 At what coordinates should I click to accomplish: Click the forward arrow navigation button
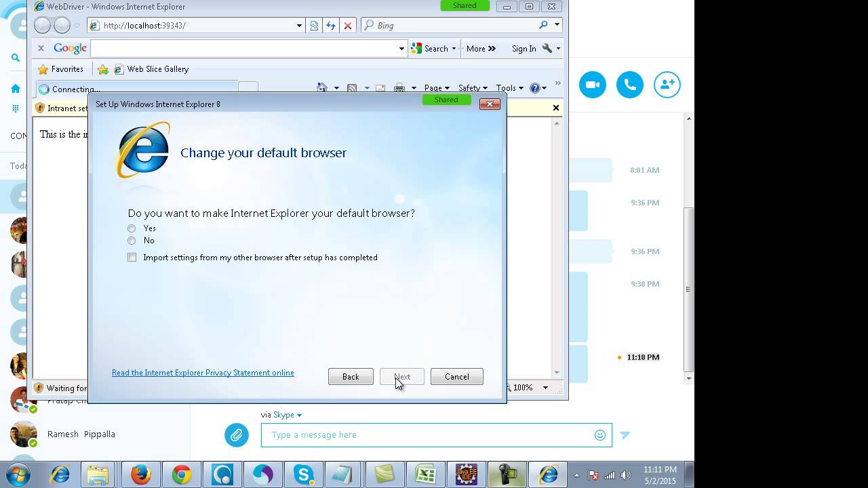click(x=62, y=26)
